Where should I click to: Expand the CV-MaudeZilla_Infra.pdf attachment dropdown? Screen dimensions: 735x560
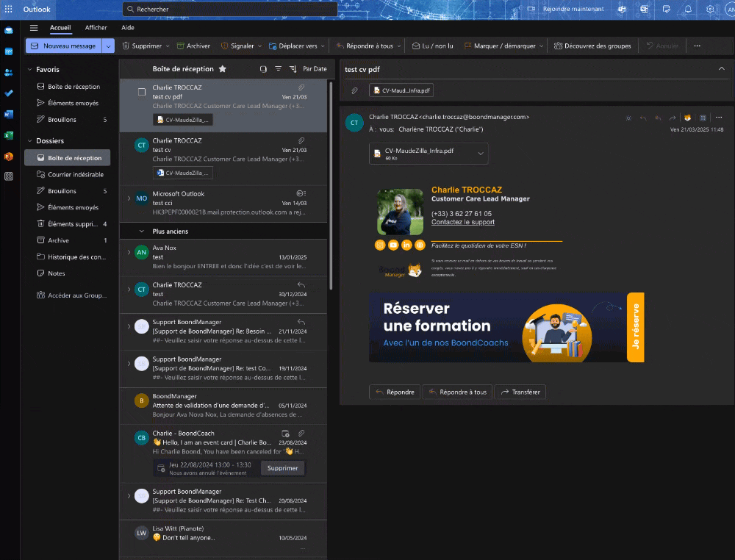click(x=481, y=153)
